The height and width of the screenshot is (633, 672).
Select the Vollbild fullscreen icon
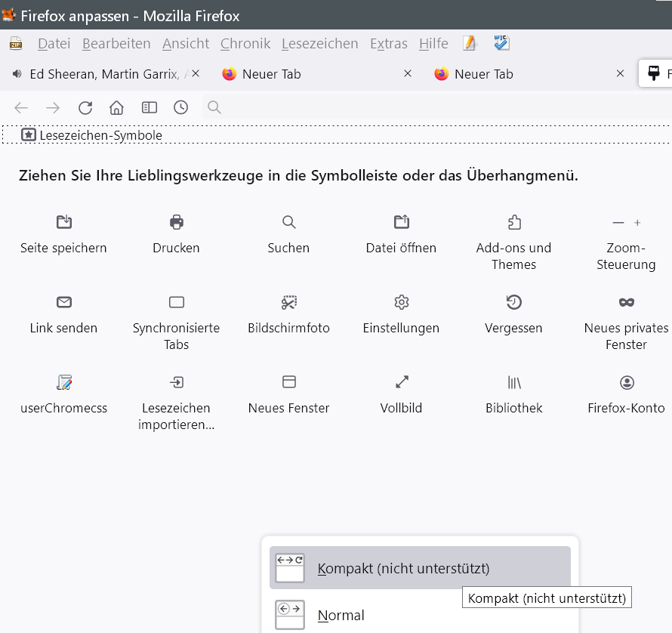point(401,382)
